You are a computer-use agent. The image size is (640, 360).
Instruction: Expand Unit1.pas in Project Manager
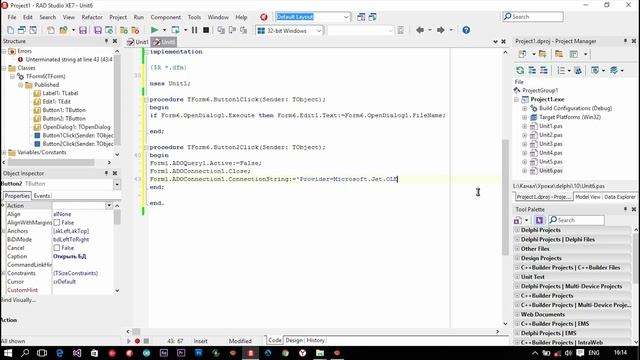pyautogui.click(x=524, y=127)
